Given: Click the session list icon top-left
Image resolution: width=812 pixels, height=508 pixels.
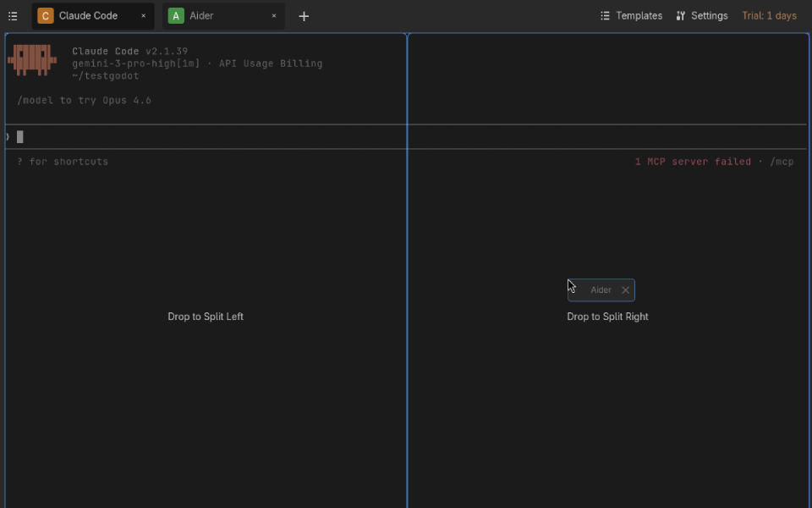Looking at the screenshot, I should click(x=13, y=15).
